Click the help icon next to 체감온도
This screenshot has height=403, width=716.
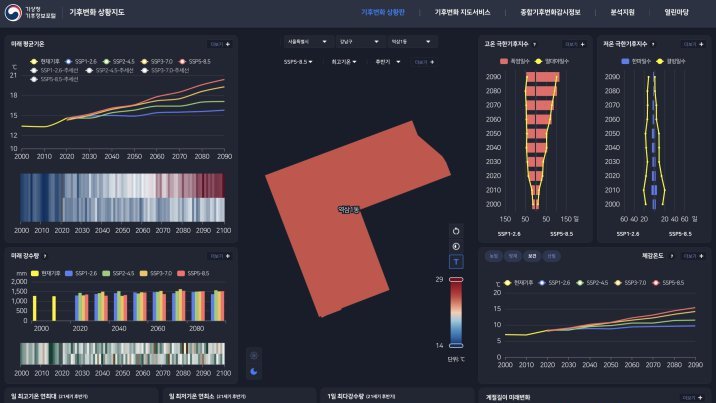(671, 256)
